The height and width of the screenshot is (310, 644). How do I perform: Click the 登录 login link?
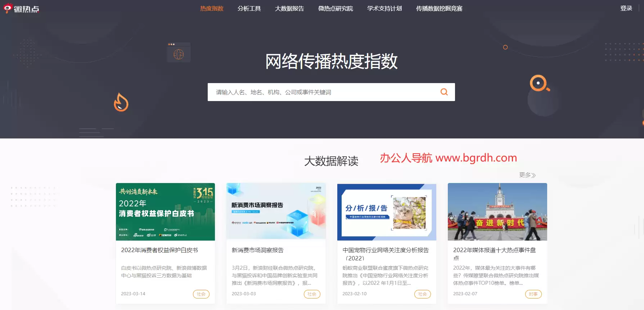(x=626, y=8)
